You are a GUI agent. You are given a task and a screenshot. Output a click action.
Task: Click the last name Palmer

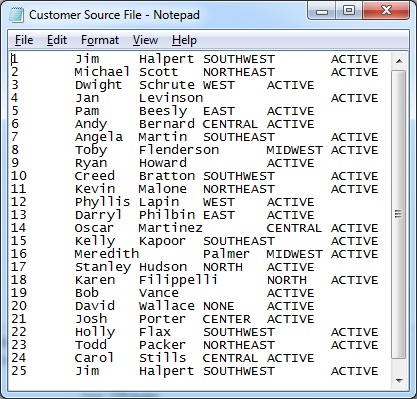pos(226,254)
